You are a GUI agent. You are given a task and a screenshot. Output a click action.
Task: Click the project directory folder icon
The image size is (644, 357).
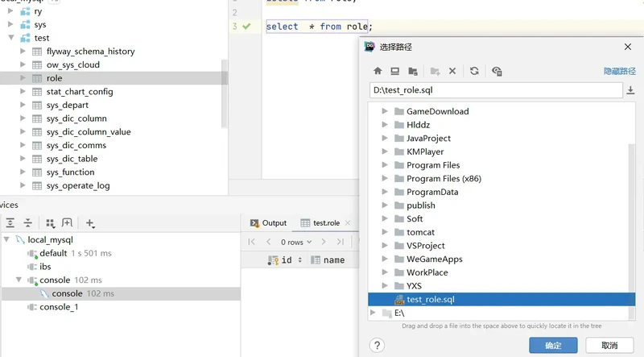click(x=413, y=71)
